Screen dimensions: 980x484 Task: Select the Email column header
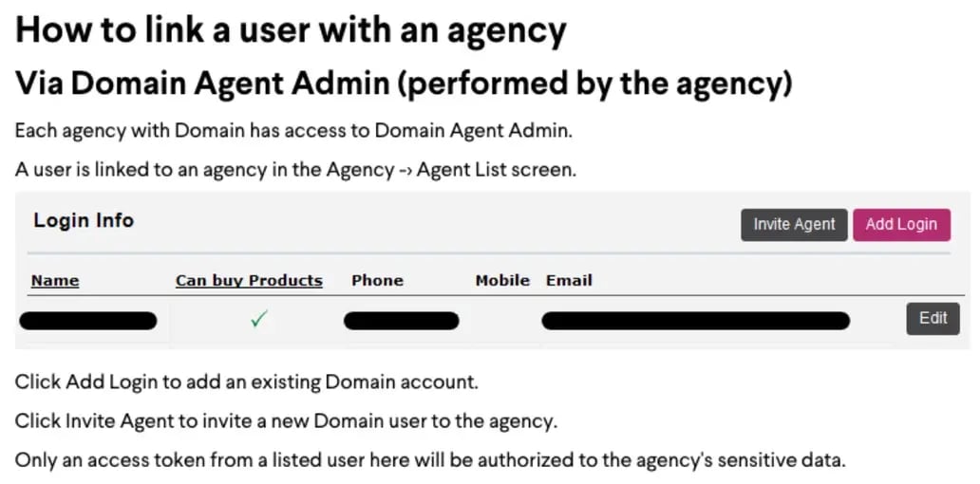coord(569,281)
